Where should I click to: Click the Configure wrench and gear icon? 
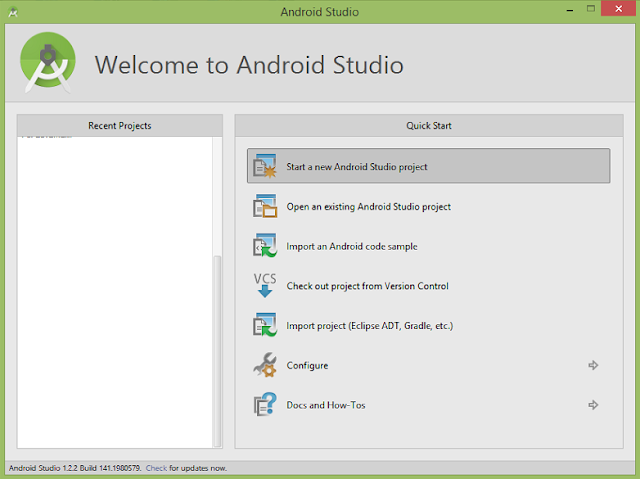(264, 365)
